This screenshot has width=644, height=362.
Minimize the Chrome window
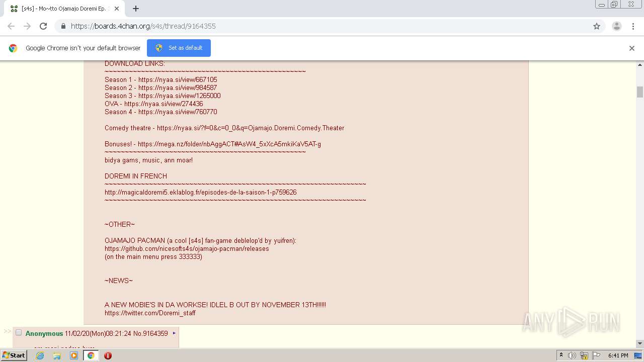click(x=601, y=5)
